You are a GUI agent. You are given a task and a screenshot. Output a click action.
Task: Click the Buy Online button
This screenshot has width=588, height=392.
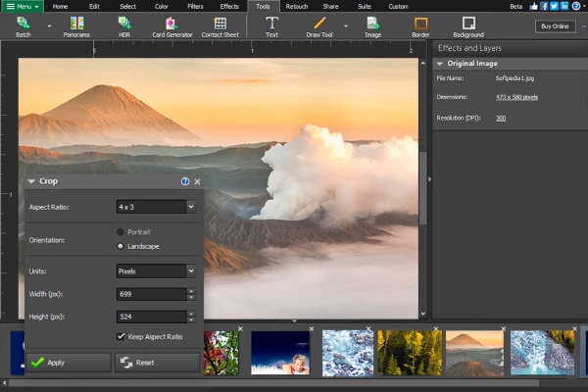(x=557, y=25)
